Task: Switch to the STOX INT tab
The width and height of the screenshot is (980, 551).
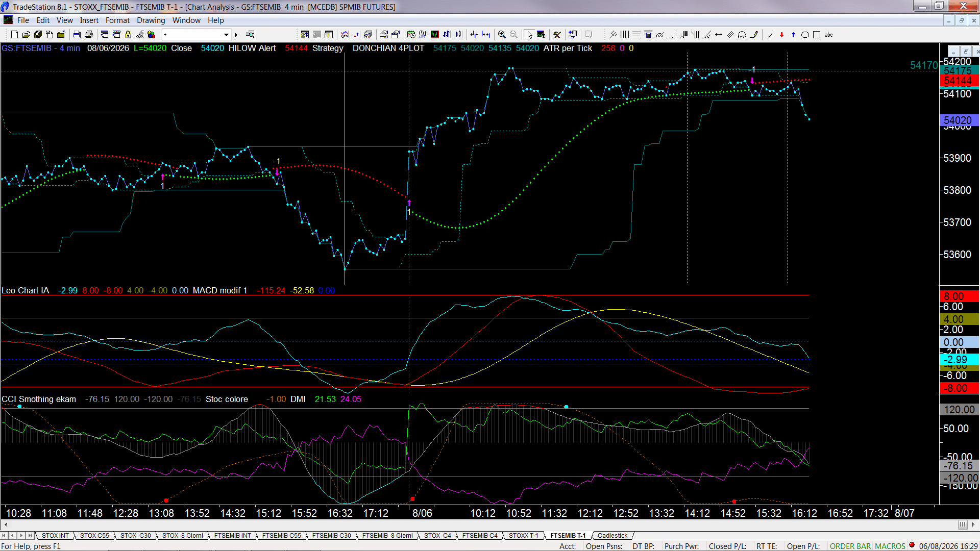Action: pyautogui.click(x=55, y=536)
